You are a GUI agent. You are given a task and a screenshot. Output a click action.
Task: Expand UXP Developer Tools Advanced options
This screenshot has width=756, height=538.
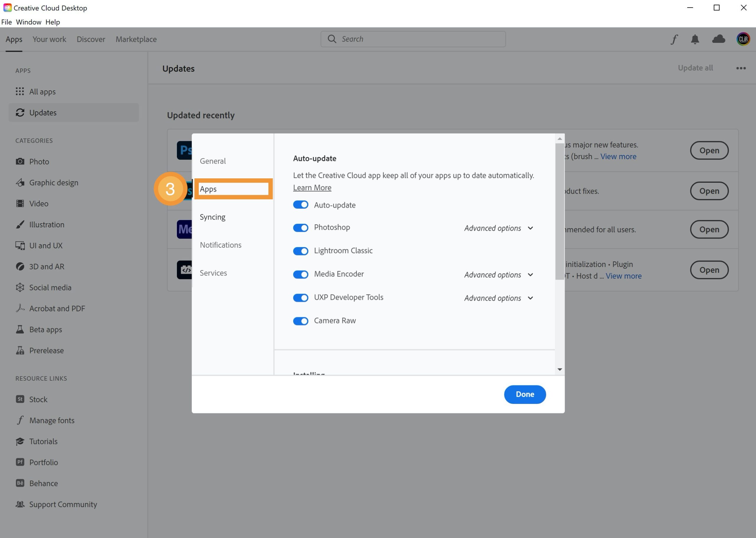click(498, 298)
